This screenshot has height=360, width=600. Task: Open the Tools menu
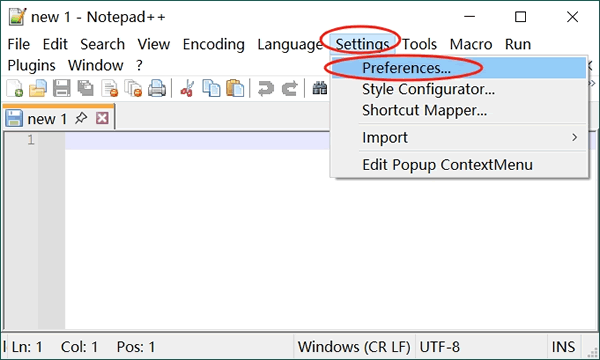pos(419,44)
